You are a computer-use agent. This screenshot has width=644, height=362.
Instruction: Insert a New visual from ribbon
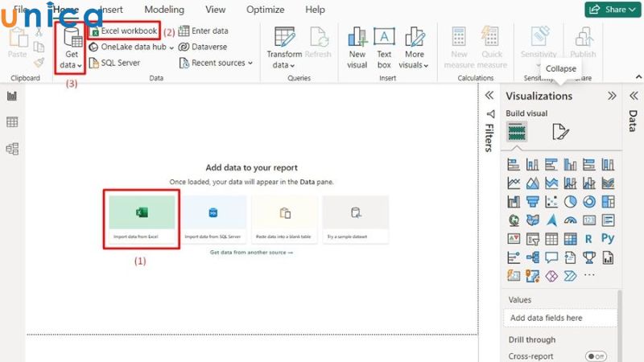click(x=357, y=48)
